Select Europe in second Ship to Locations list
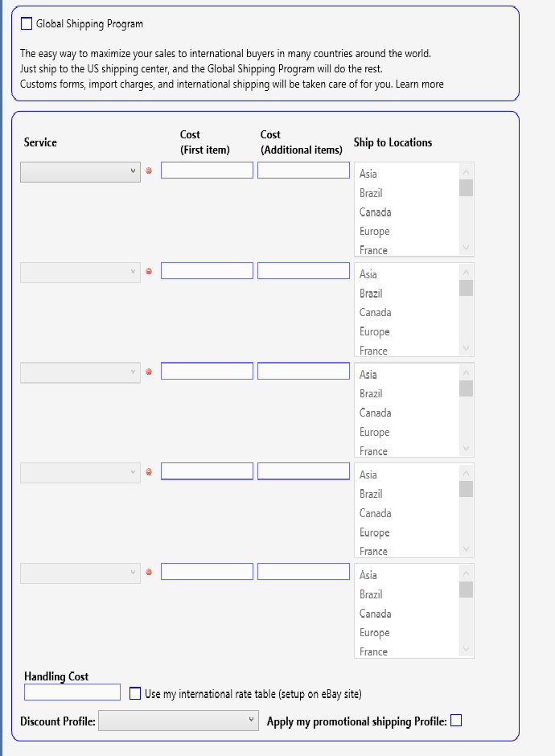 coord(374,331)
